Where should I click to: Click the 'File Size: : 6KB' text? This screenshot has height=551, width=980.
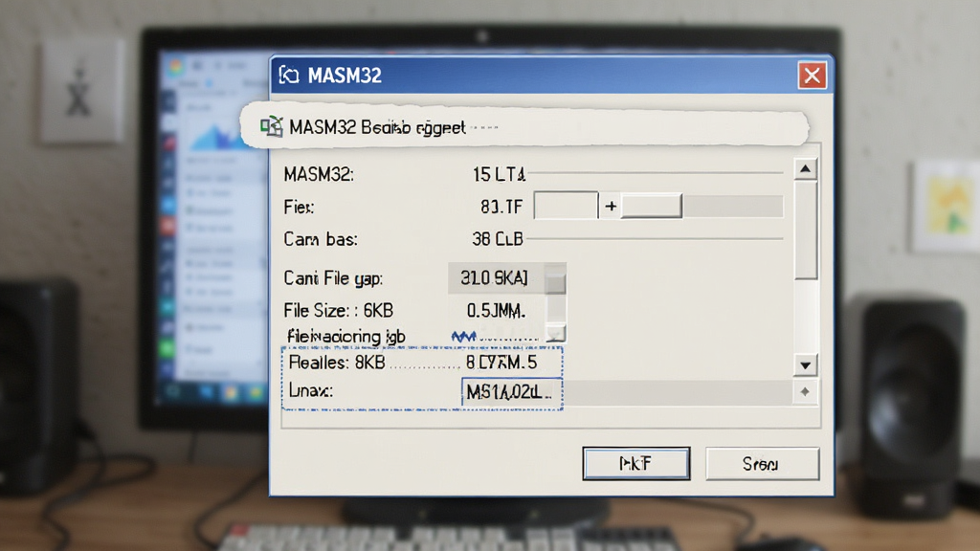(x=339, y=311)
